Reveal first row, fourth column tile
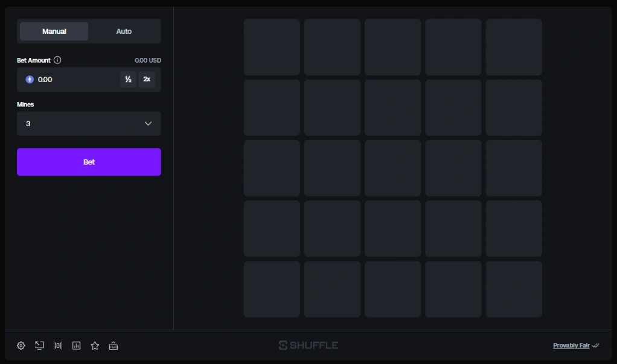617x364 pixels. (453, 47)
